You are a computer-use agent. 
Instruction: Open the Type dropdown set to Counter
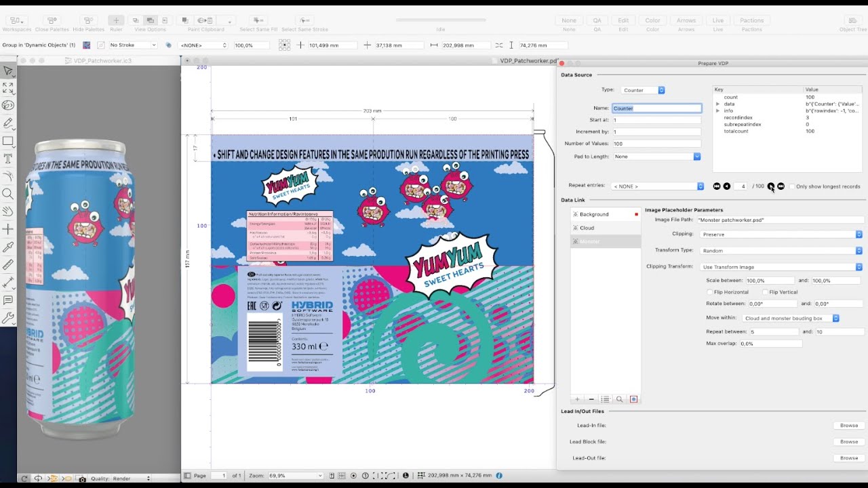(x=643, y=90)
